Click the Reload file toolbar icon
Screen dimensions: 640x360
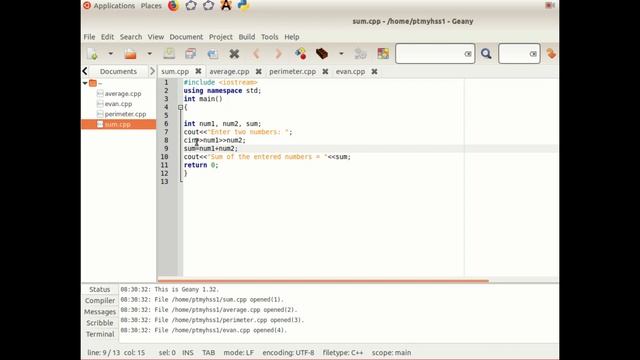pos(213,53)
